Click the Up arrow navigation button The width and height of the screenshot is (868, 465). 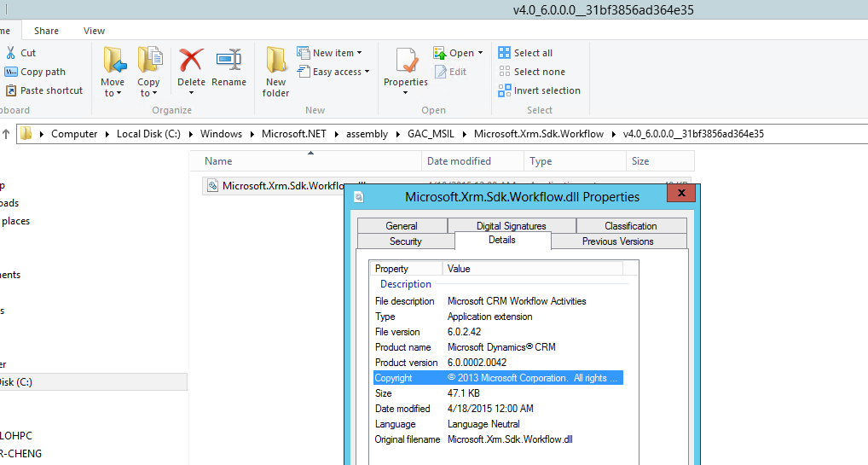(x=6, y=134)
